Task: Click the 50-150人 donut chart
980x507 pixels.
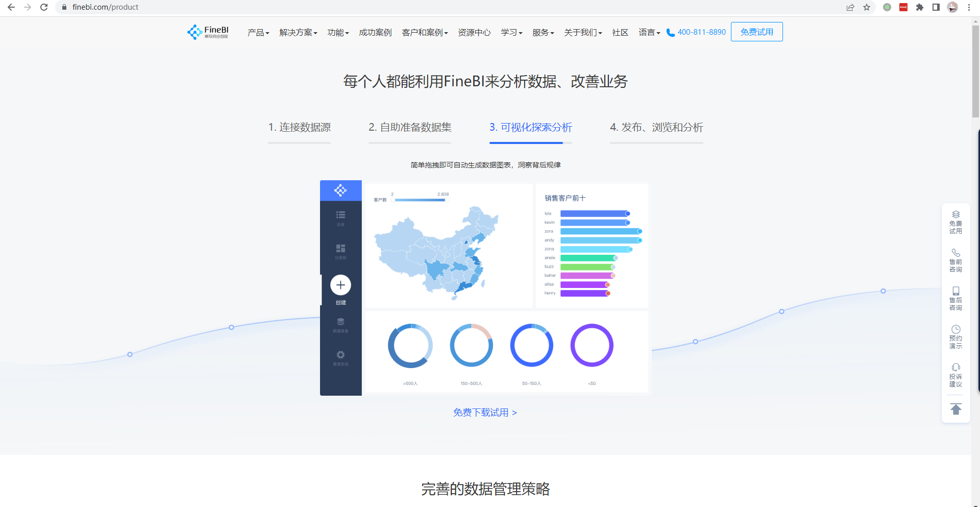Action: point(531,345)
